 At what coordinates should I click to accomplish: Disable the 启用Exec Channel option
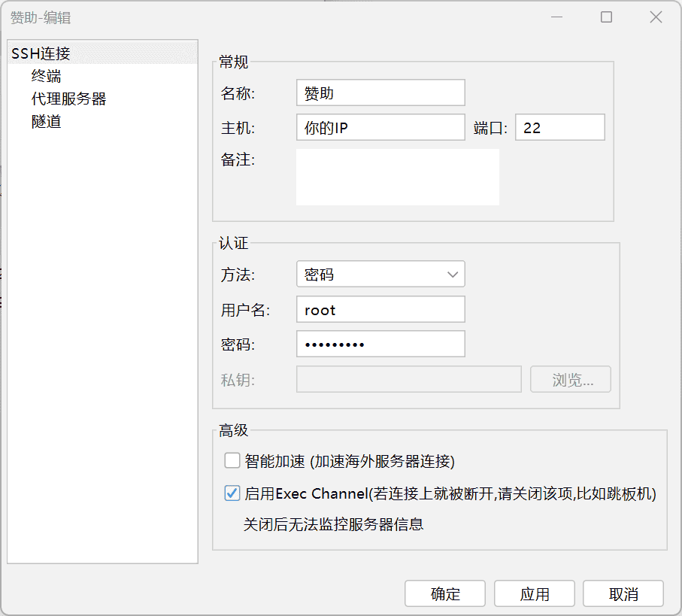[232, 493]
